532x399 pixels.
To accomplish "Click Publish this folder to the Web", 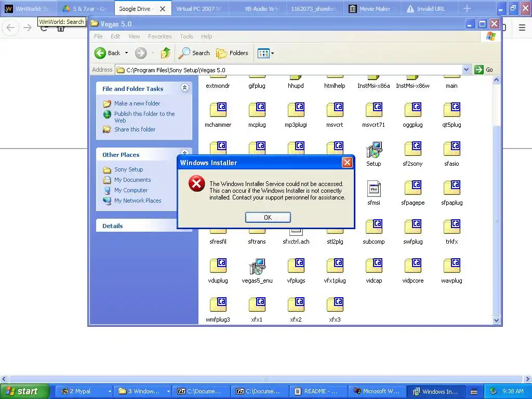I will pyautogui.click(x=144, y=117).
